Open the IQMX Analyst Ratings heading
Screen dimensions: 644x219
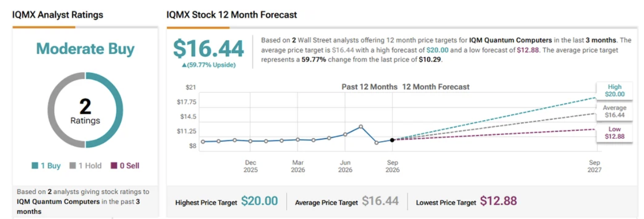pos(58,15)
